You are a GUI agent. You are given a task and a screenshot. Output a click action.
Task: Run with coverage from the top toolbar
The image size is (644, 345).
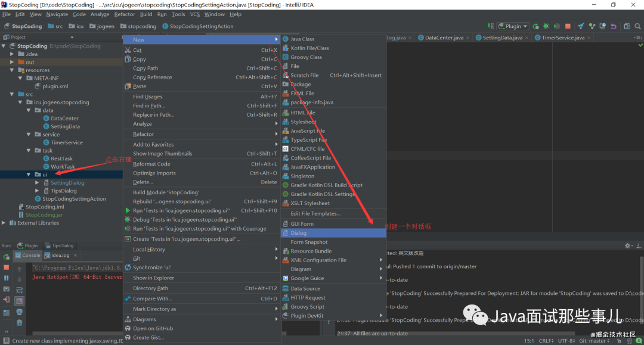[x=557, y=26]
